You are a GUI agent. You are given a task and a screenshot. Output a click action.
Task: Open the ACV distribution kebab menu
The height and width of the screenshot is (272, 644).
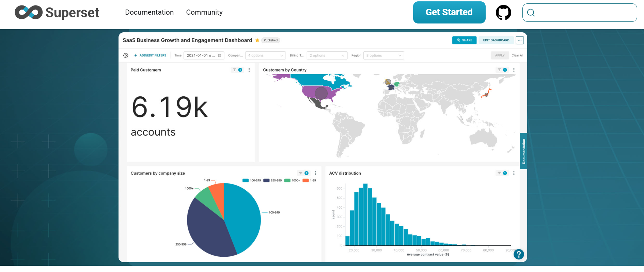(x=514, y=173)
